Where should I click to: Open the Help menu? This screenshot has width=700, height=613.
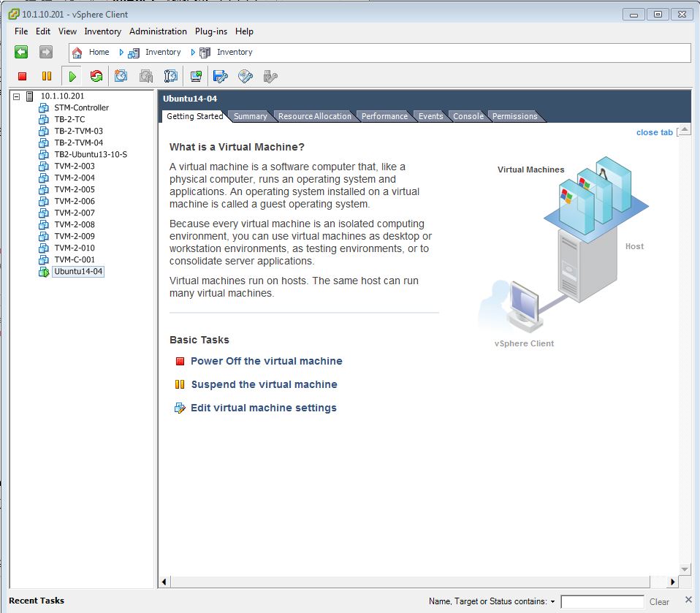pyautogui.click(x=244, y=31)
